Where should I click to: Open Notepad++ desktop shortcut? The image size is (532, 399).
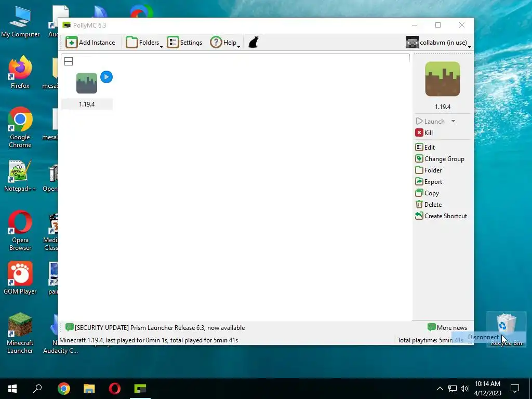coord(20,176)
